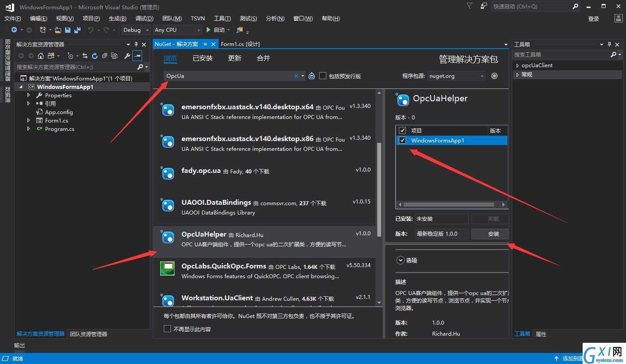Click the pending changes filter clock icon
626x364 pixels.
(x=70, y=56)
